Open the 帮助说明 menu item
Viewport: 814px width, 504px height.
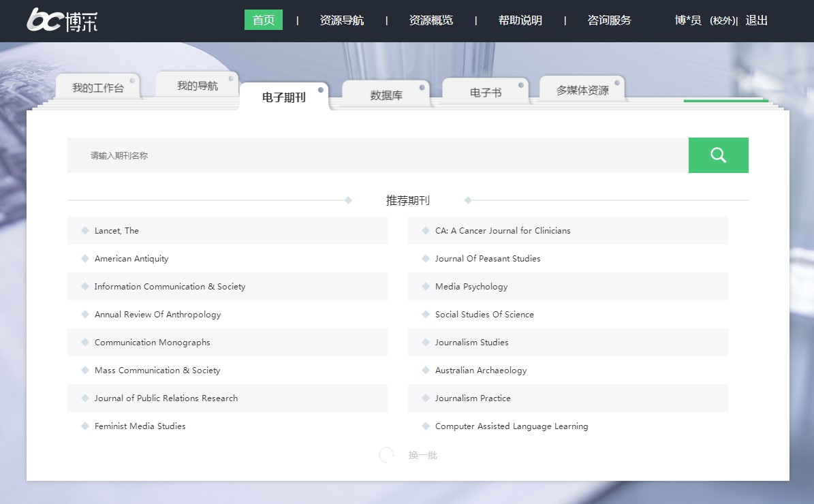(520, 20)
